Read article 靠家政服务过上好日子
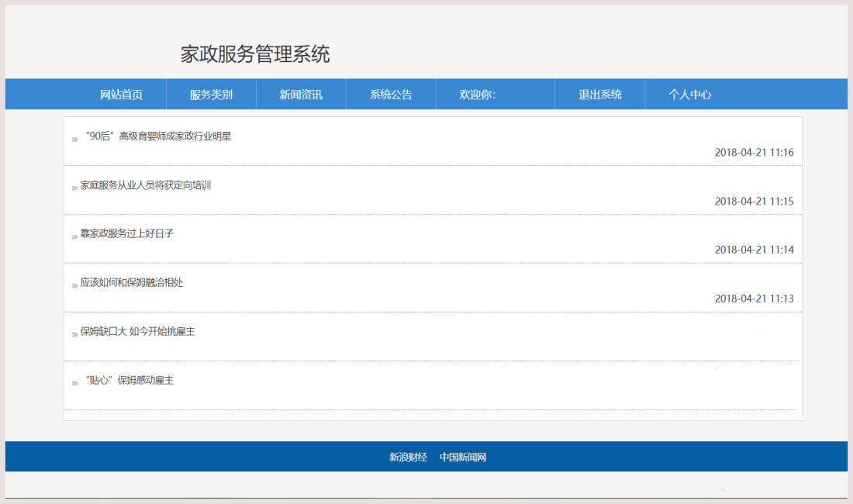Viewport: 853px width, 504px height. point(126,234)
